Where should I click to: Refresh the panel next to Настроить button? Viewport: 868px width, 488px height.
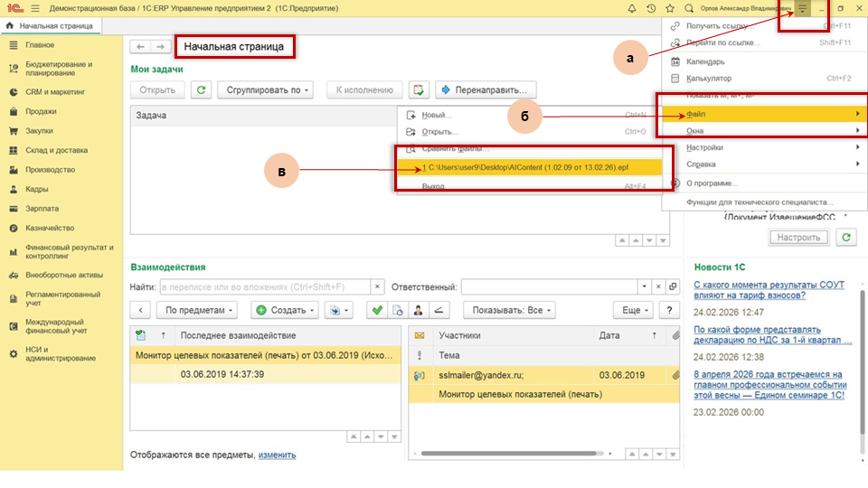[846, 238]
